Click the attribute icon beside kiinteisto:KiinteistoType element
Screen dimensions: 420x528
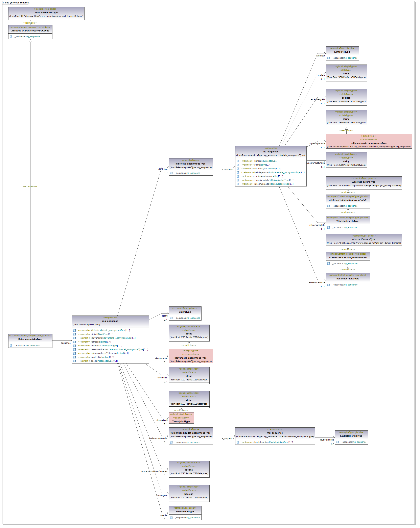238,161
